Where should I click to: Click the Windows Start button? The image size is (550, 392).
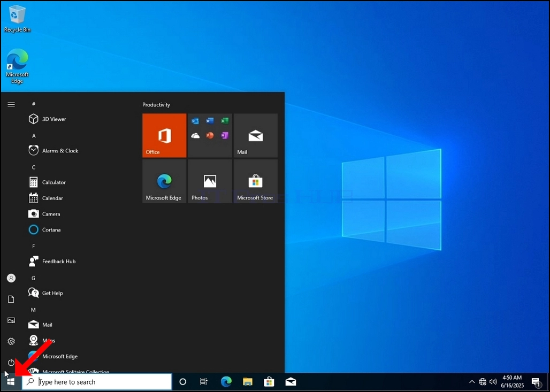click(11, 381)
